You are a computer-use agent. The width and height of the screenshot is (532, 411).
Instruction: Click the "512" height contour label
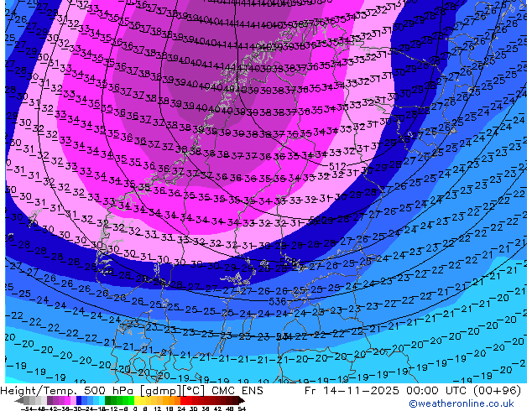click(x=337, y=166)
